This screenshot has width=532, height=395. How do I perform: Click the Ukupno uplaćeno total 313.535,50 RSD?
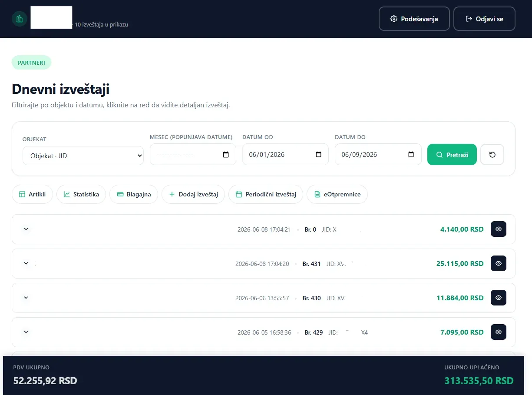tap(479, 381)
